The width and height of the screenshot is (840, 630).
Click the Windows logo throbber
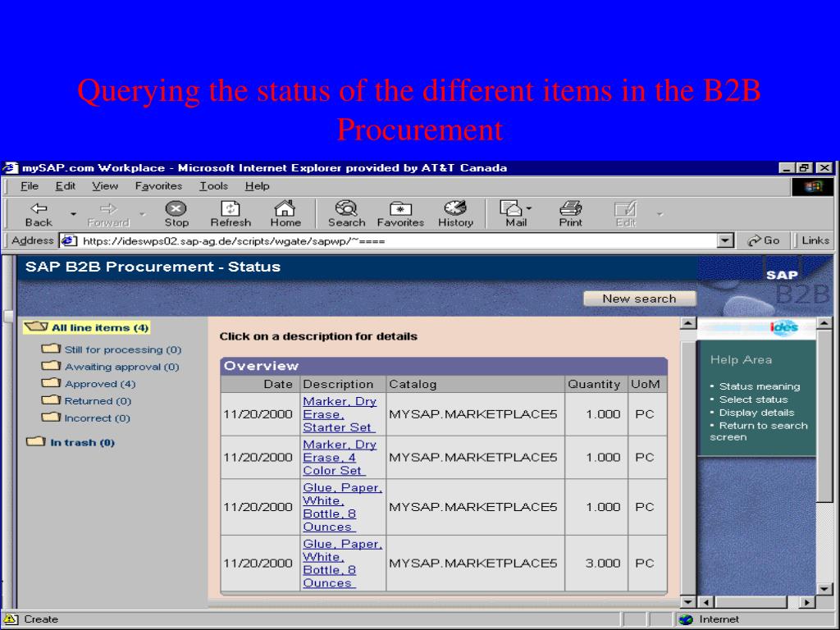pos(813,186)
